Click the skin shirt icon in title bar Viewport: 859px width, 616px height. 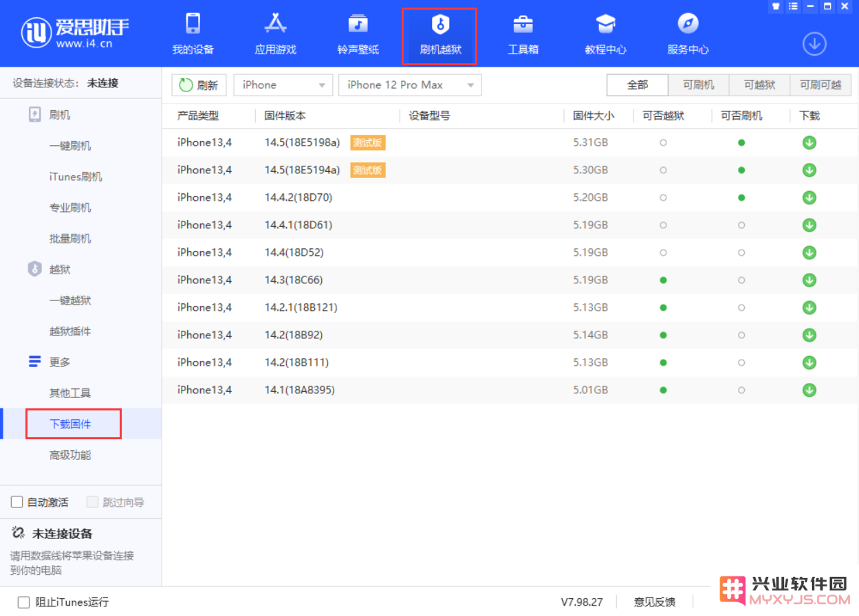coord(776,6)
